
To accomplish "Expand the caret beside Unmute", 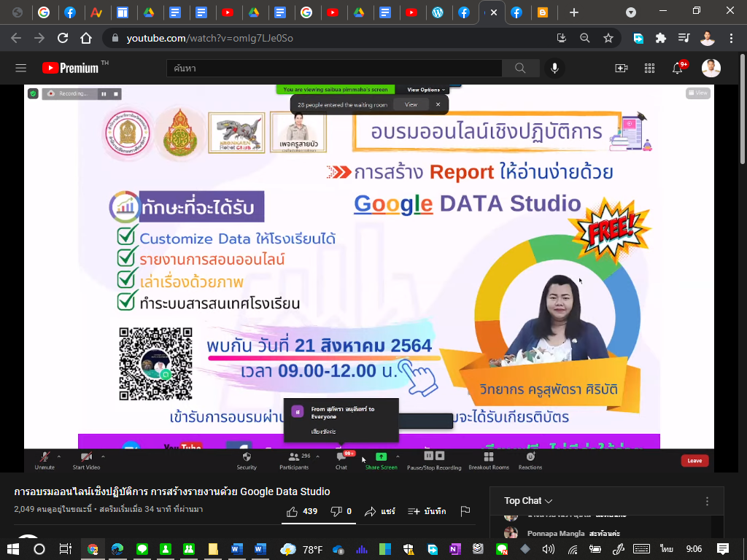I will [x=59, y=456].
